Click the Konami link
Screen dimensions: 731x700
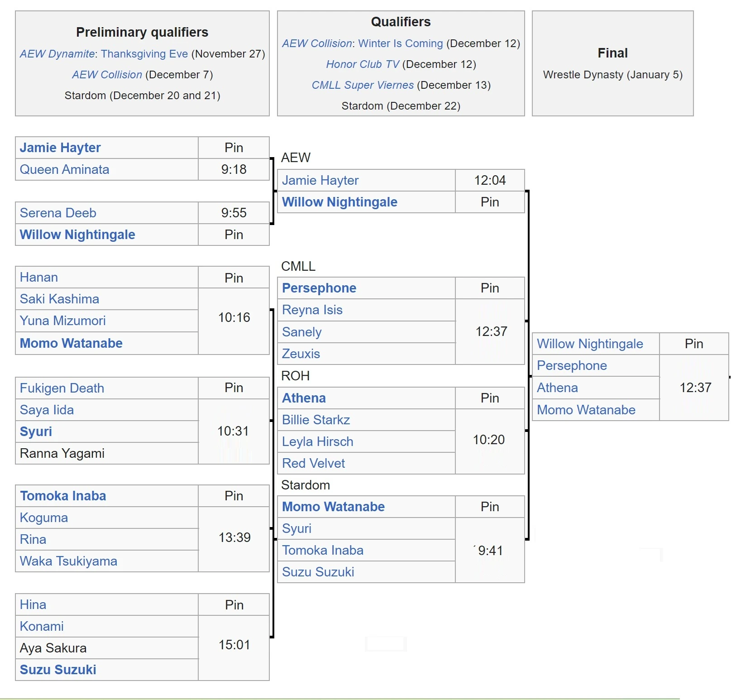[x=42, y=626]
